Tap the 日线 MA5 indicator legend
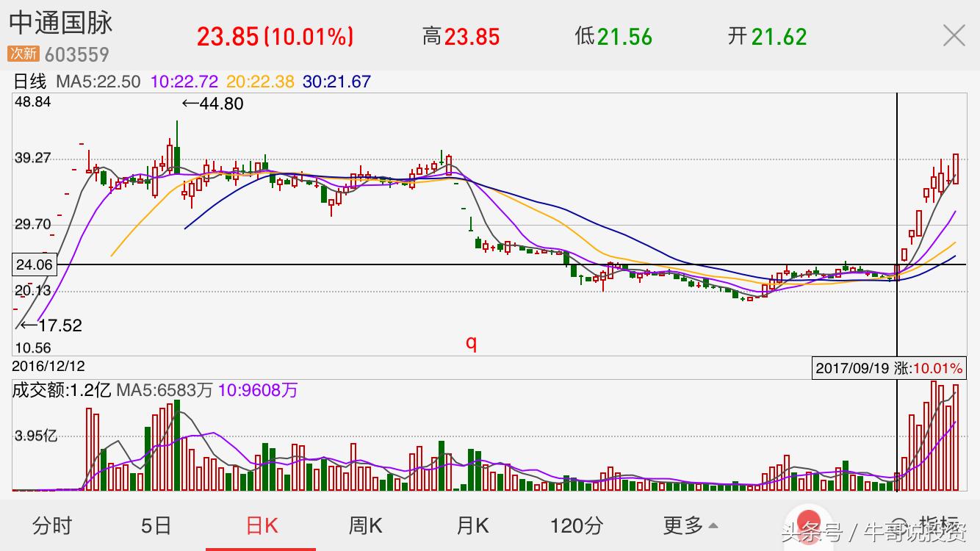980x551 pixels. coord(77,82)
